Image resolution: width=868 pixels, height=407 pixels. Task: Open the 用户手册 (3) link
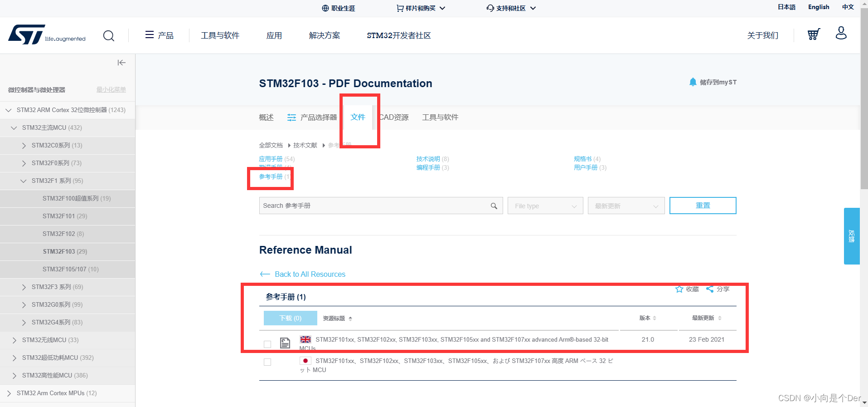590,167
